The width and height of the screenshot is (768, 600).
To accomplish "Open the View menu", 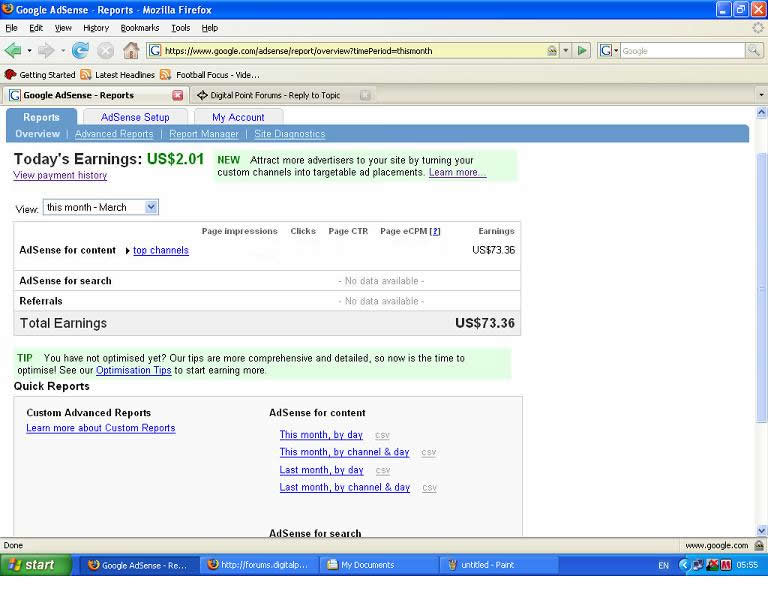I will pos(63,28).
